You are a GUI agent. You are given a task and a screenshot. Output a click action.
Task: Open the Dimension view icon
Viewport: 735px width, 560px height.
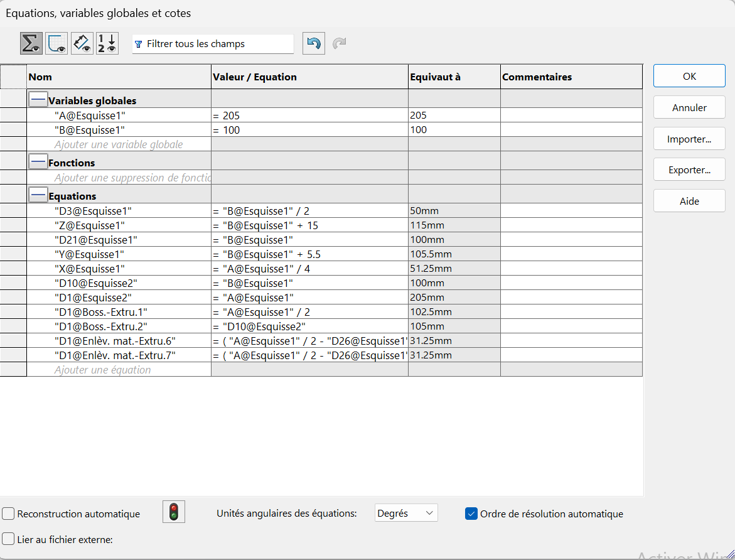tap(82, 43)
